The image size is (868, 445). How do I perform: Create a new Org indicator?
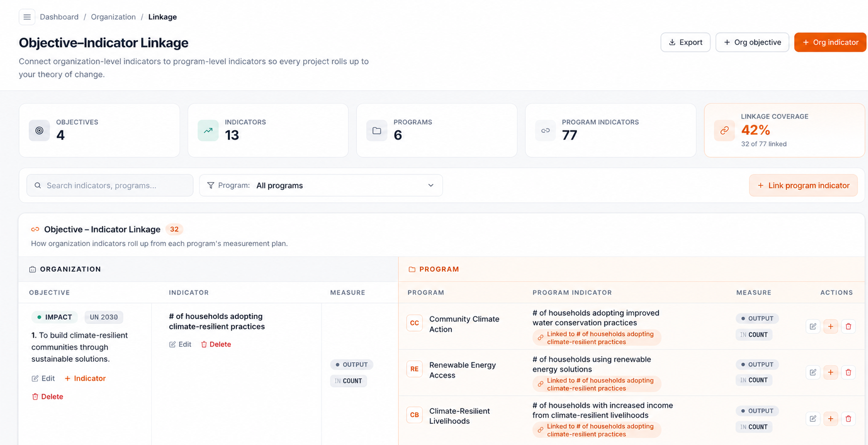(x=830, y=42)
